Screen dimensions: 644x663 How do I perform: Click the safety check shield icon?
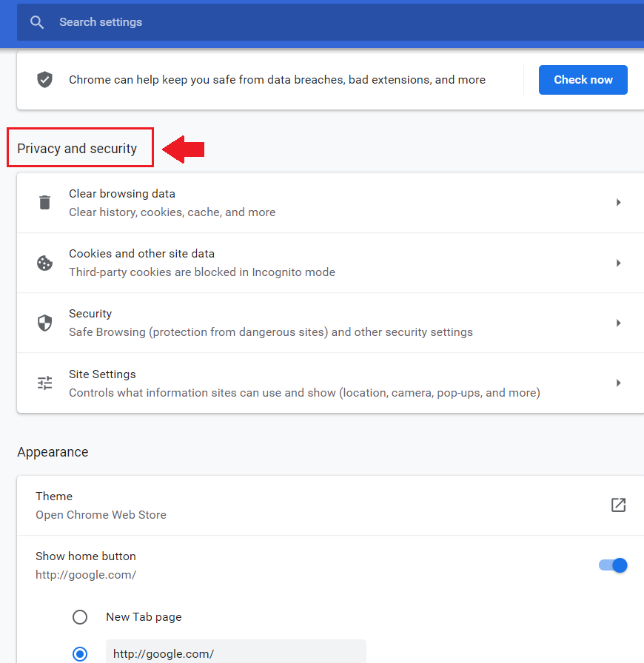coord(45,79)
